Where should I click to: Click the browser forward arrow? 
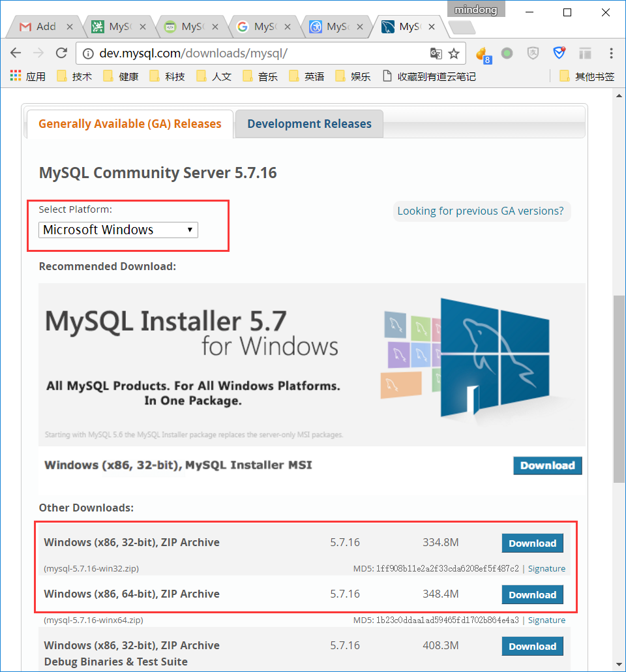[x=38, y=53]
